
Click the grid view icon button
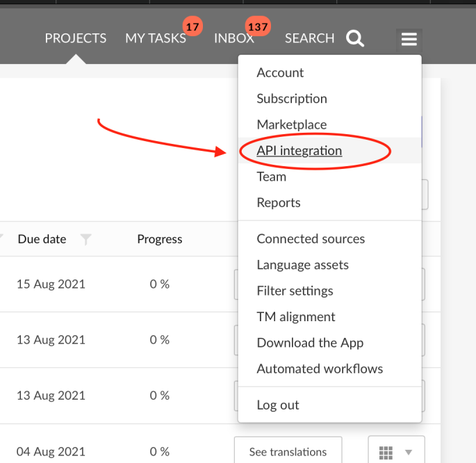[x=386, y=453]
